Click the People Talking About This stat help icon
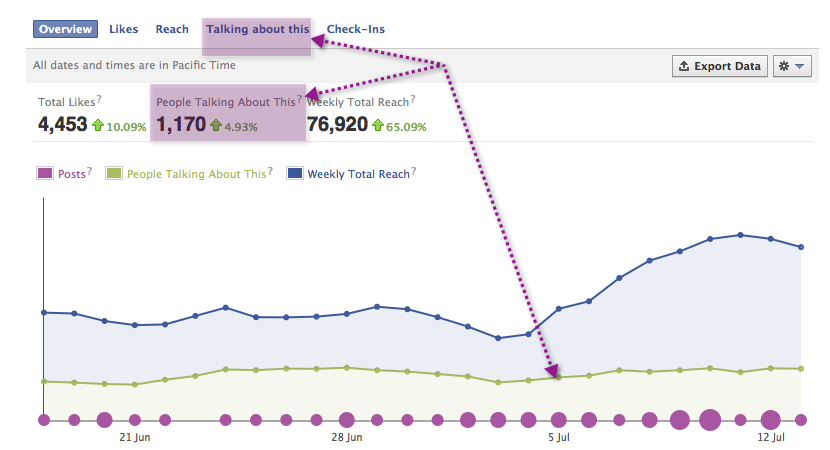This screenshot has height=450, width=830. coord(299,99)
